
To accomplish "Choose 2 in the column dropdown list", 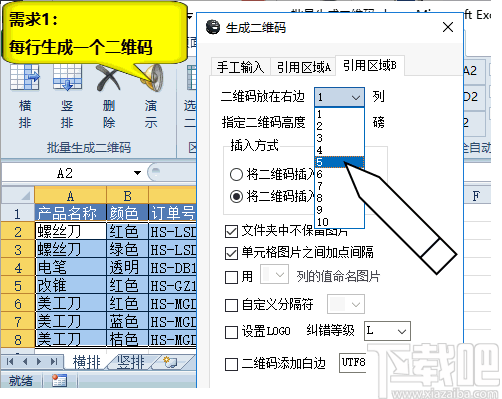I will (x=339, y=126).
